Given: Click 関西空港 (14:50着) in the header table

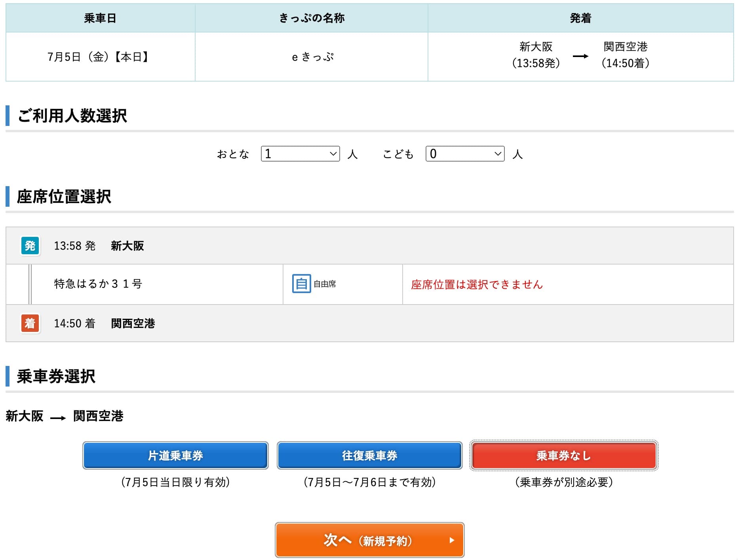Looking at the screenshot, I should [x=626, y=55].
